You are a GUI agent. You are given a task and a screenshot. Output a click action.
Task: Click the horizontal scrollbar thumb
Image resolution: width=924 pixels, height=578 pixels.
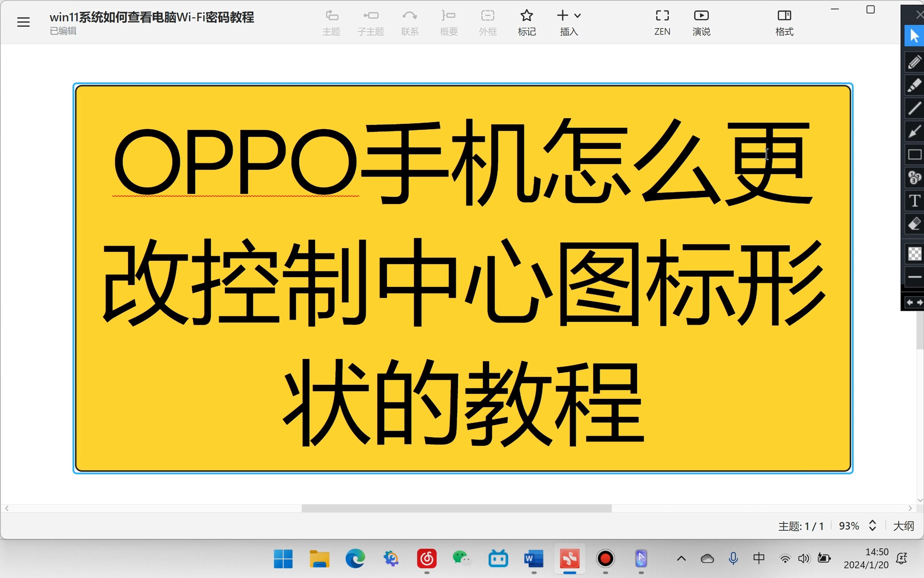click(x=456, y=508)
